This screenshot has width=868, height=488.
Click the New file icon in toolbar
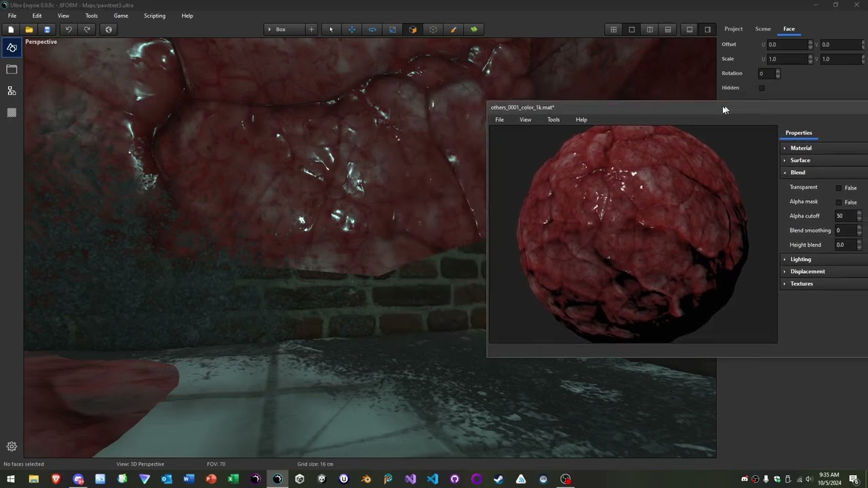point(11,29)
